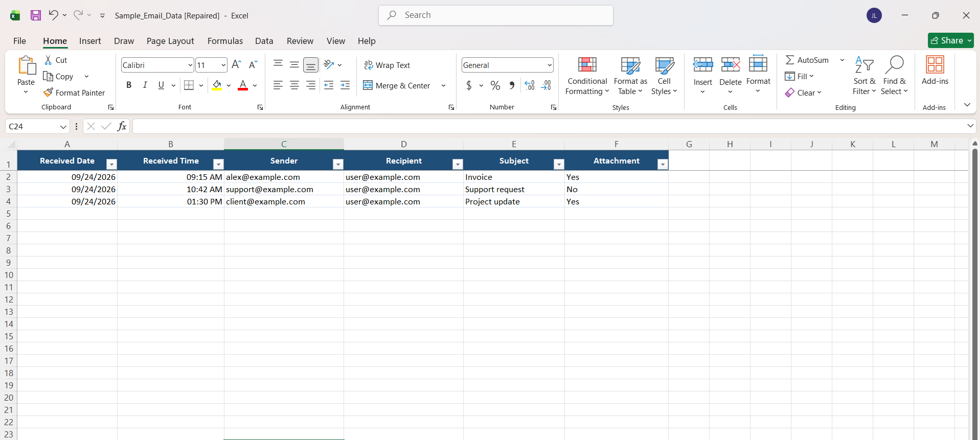Screen dimensions: 980x440
Task: Insert cells using the Insert icon
Action: coord(703,65)
